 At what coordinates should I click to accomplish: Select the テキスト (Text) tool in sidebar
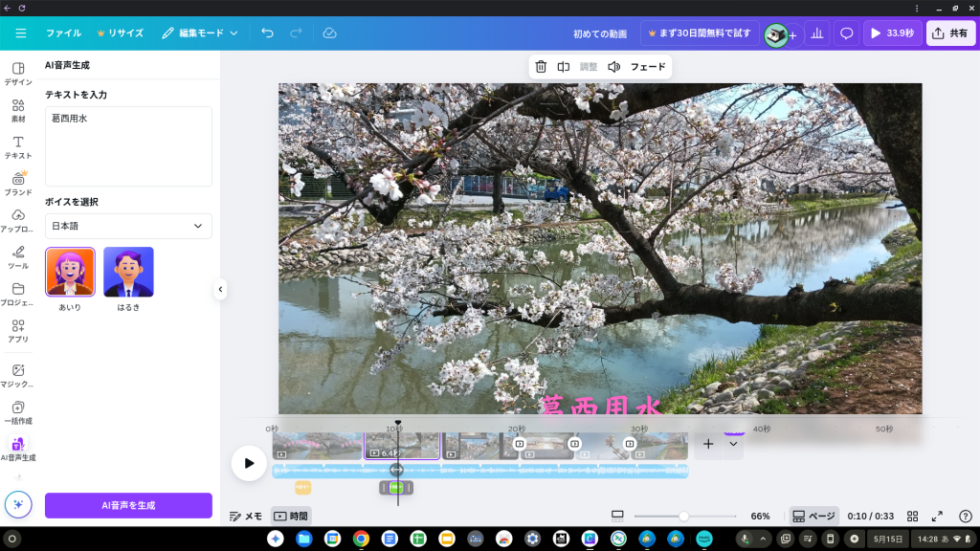[x=18, y=147]
